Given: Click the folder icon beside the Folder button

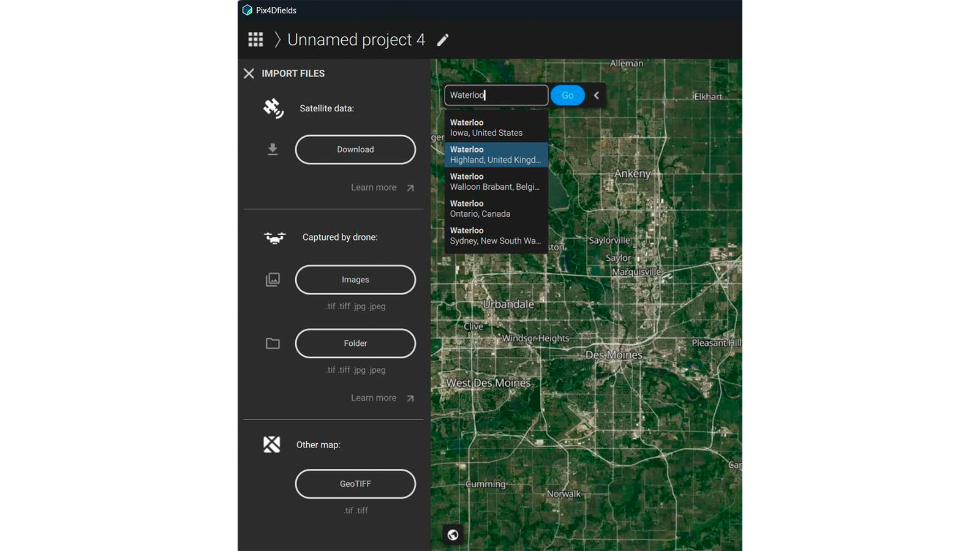Looking at the screenshot, I should pyautogui.click(x=273, y=343).
